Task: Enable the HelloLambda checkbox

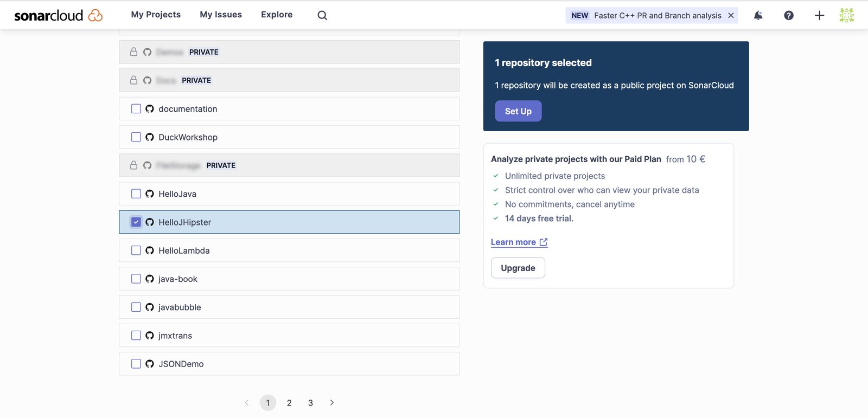Action: click(x=136, y=250)
